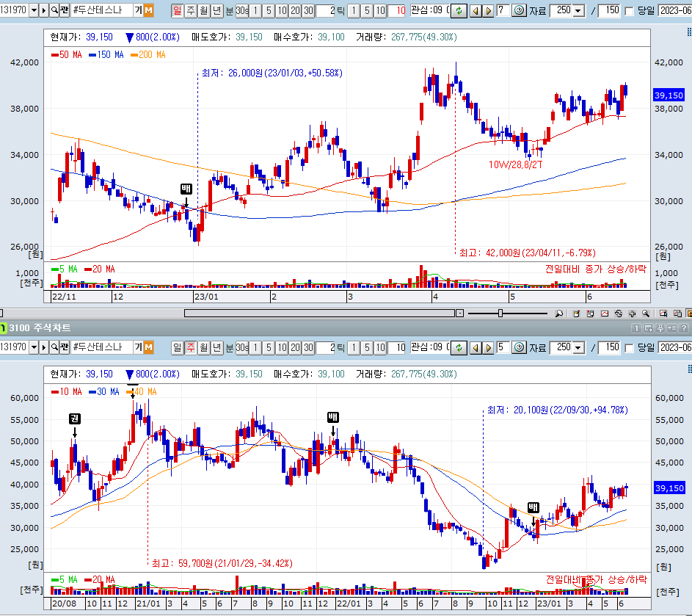Go to previous item in top chart
692x616 pixels.
pos(476,10)
